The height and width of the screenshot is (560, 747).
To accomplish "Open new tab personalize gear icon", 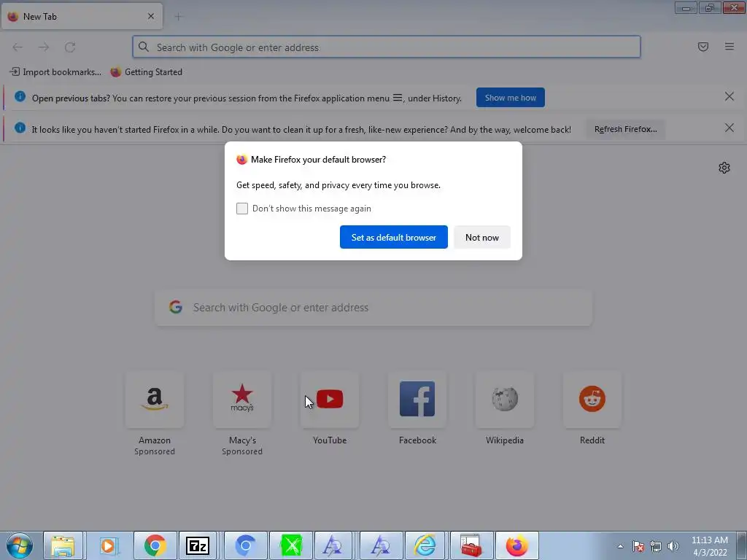I will point(724,168).
